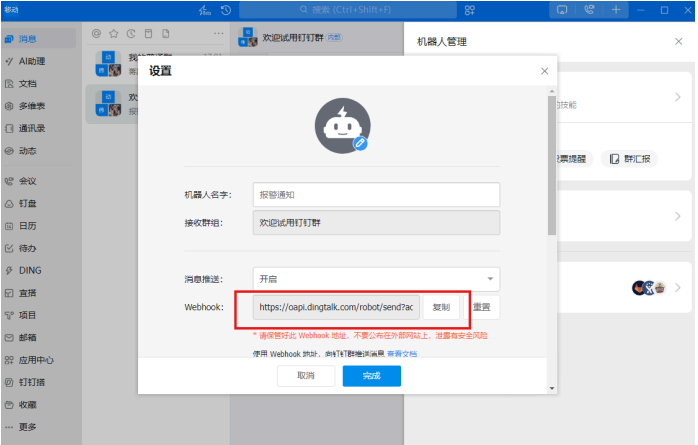
Task: Expand the robot row with avatar group chevron
Action: coord(677,287)
